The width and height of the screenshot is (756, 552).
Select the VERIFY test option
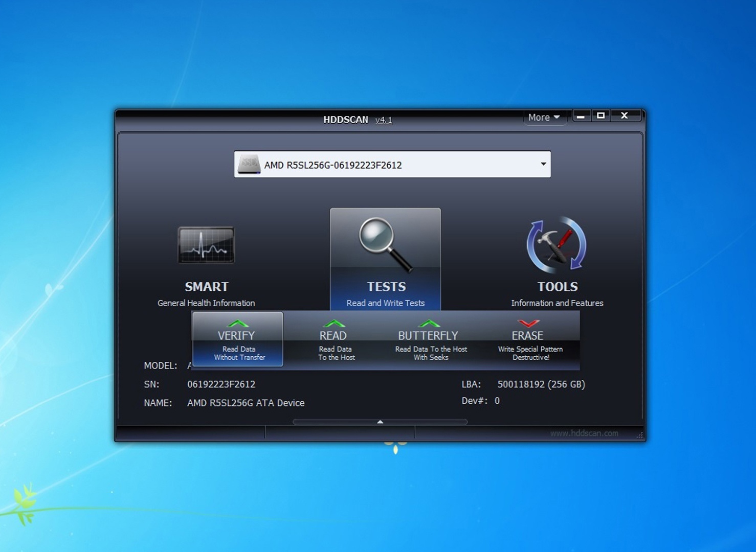pyautogui.click(x=237, y=339)
